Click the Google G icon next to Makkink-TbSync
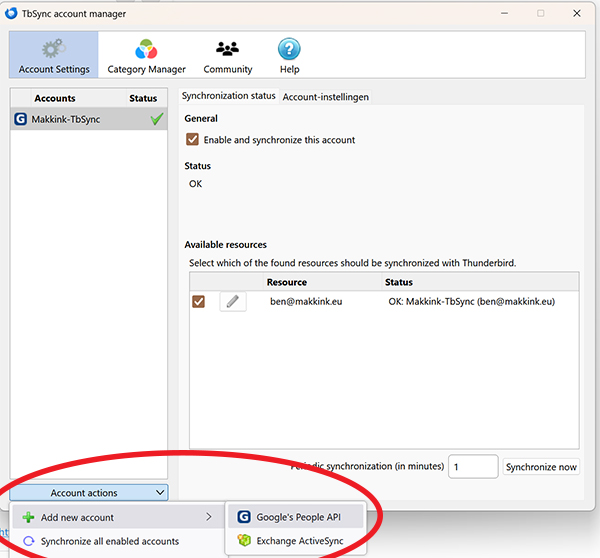Screen dimensions: 600x558 click(20, 119)
